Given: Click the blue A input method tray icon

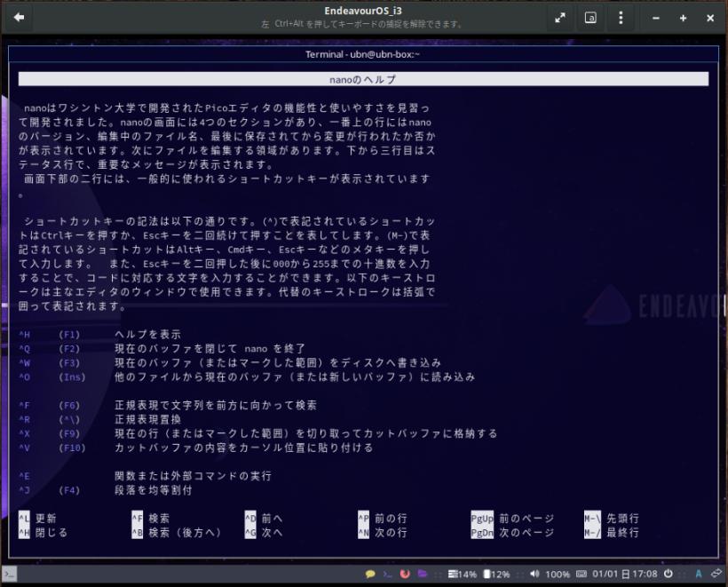Looking at the screenshot, I should click(x=699, y=574).
